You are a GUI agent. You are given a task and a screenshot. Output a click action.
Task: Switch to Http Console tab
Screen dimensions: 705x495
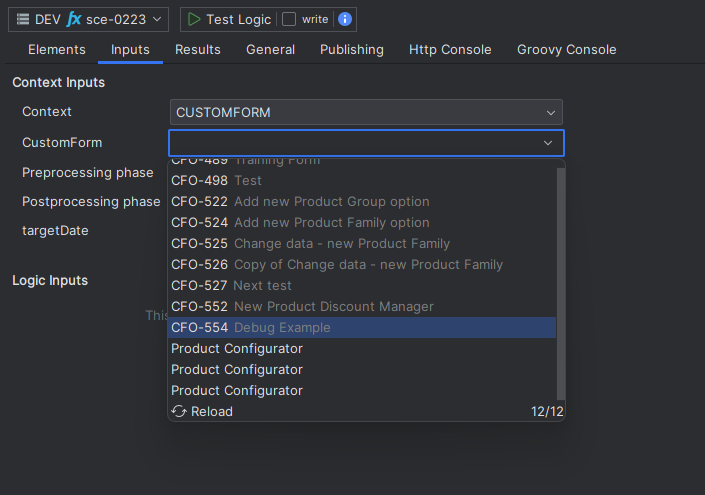pyautogui.click(x=450, y=49)
